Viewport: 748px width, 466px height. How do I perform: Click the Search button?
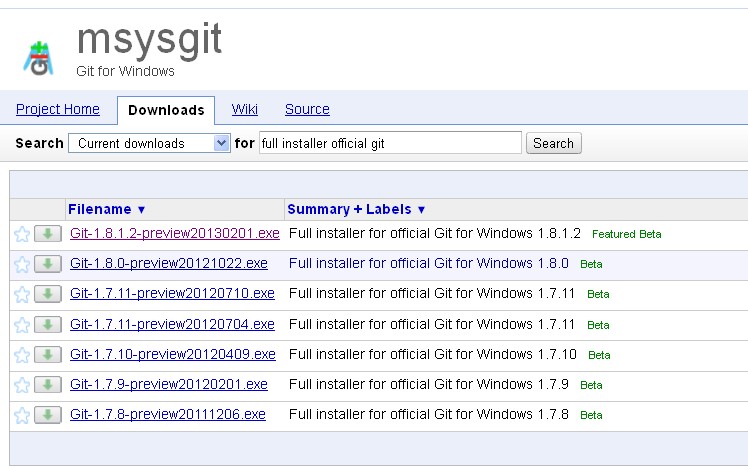[x=553, y=143]
